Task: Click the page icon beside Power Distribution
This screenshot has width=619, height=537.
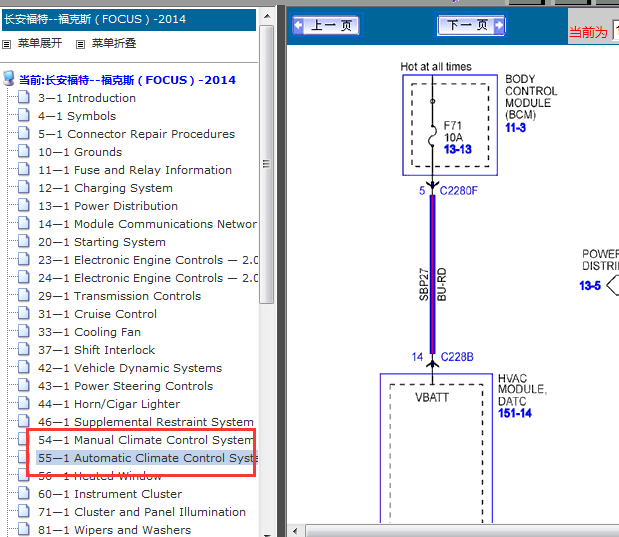Action: pos(24,205)
